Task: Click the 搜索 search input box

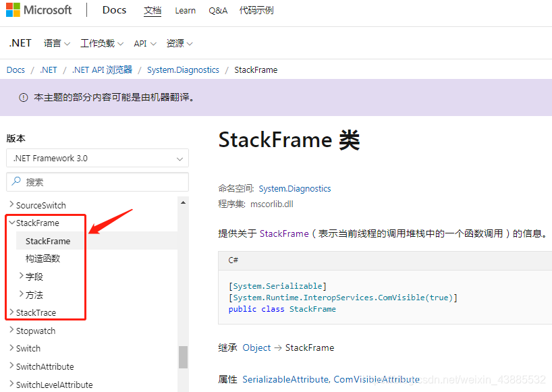Action: click(96, 183)
